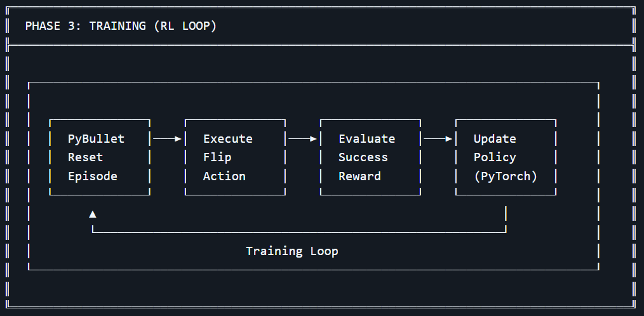Click the word 'Success' in the third box
The image size is (644, 316).
(363, 157)
